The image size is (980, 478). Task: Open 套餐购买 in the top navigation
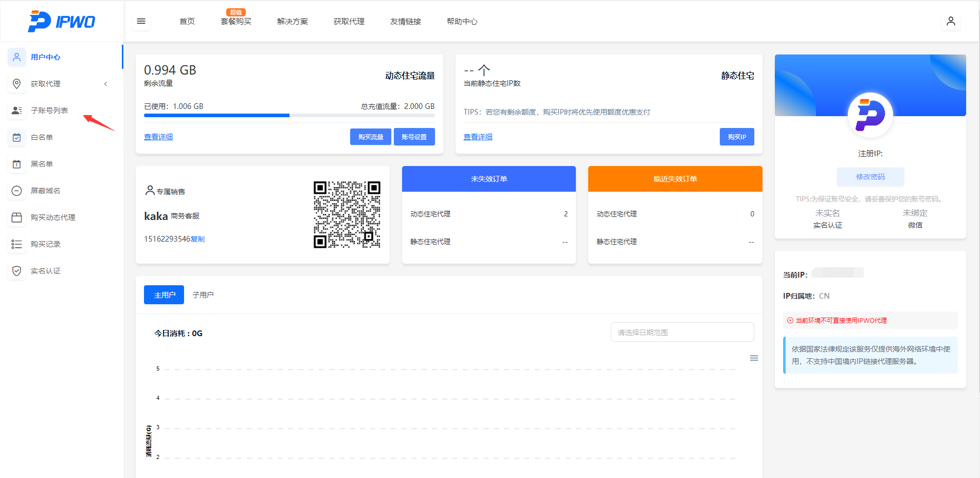tap(236, 22)
